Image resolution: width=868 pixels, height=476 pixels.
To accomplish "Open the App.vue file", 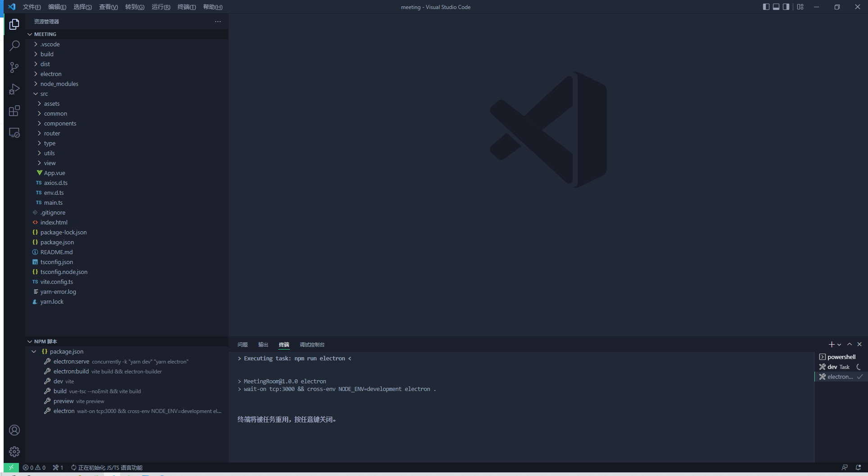I will point(127,173).
